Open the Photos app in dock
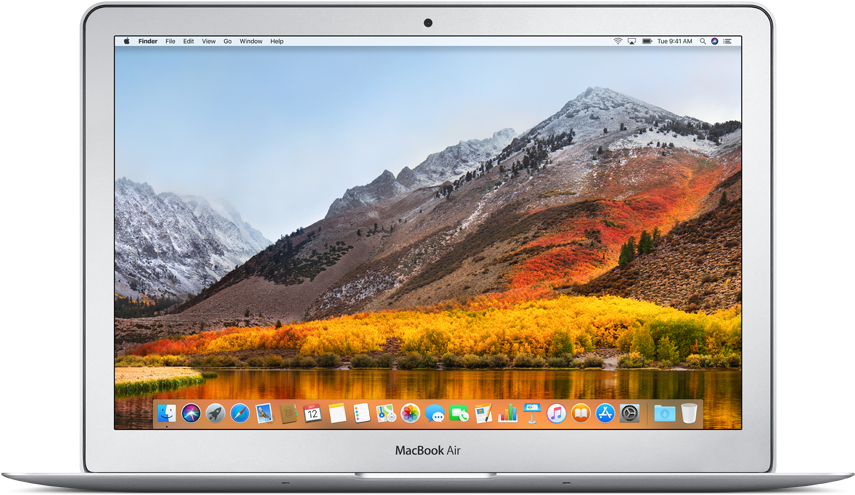This screenshot has width=855, height=495. 410,413
